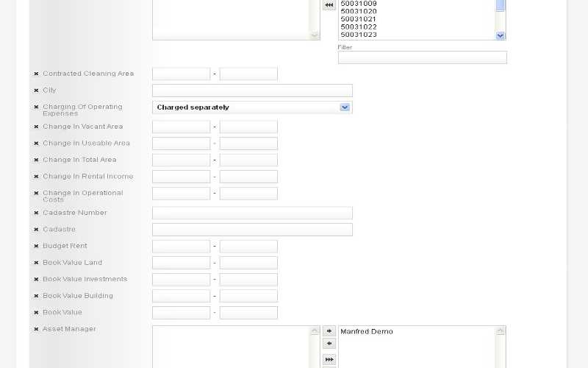Click Change In Useable Area maximum field
Viewport: 588px width, 368px height.
248,144
